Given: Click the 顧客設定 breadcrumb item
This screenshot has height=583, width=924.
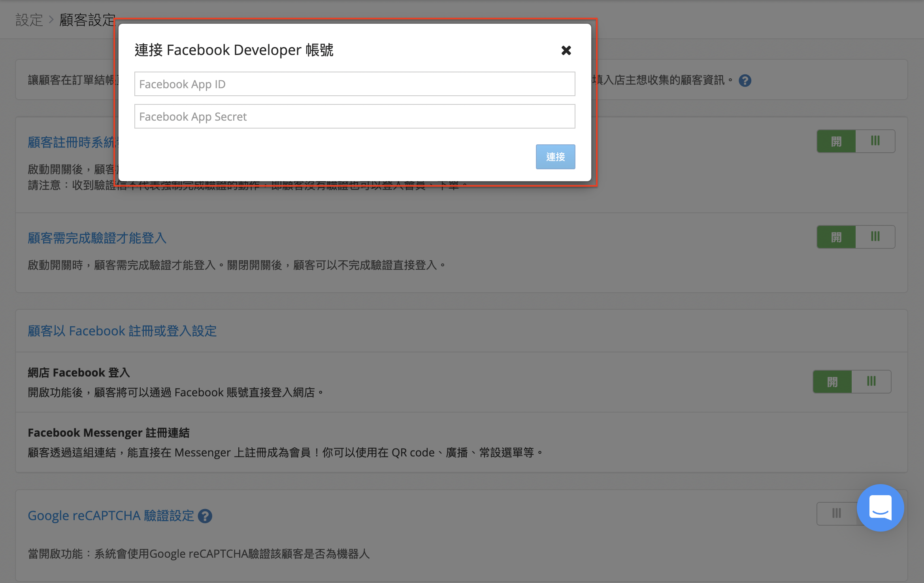Looking at the screenshot, I should (87, 20).
